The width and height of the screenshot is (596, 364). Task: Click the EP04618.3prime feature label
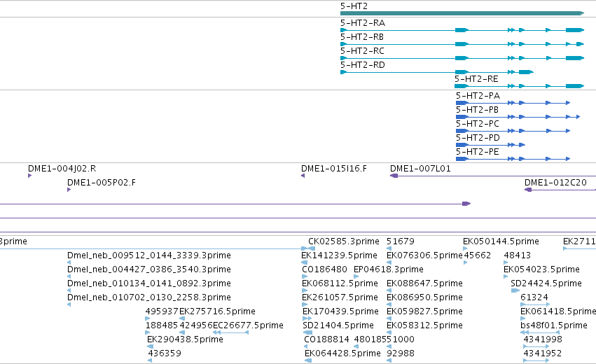click(389, 269)
